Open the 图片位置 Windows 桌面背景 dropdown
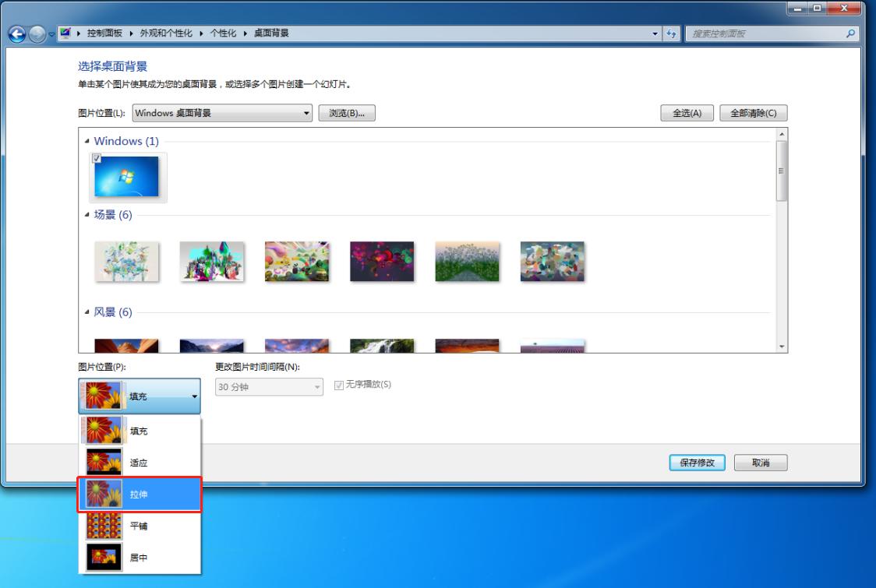The height and width of the screenshot is (588, 876). point(222,113)
